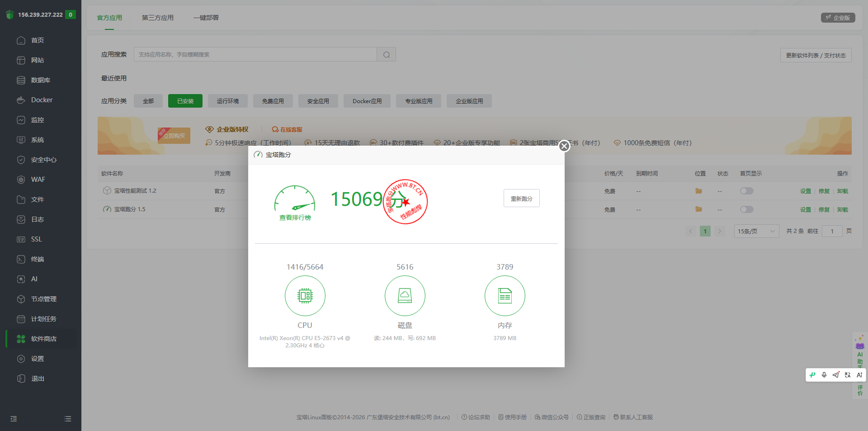Open the 数据库 database section
This screenshot has height=431, width=868.
tap(40, 80)
